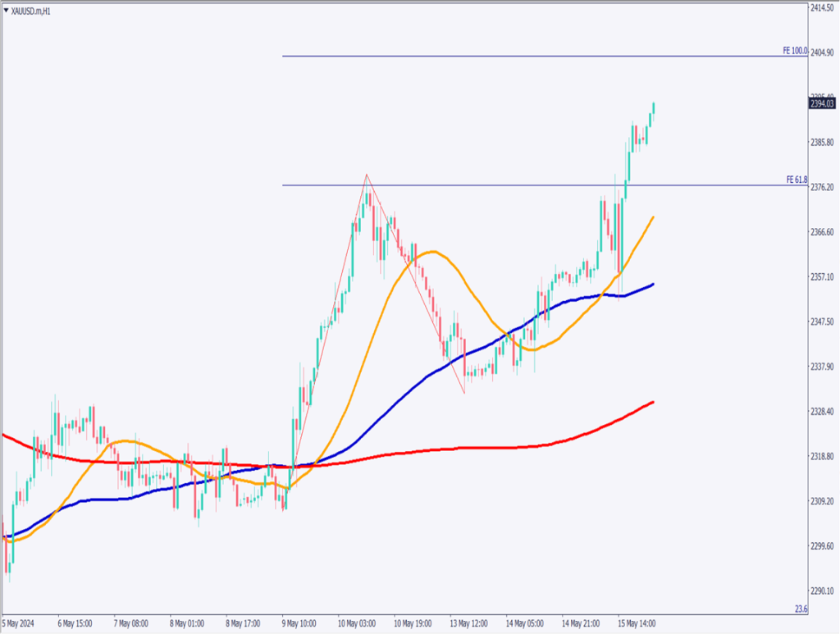This screenshot has height=634, width=840.
Task: Select the FE 61.8 Fibonacci level label
Action: (796, 180)
